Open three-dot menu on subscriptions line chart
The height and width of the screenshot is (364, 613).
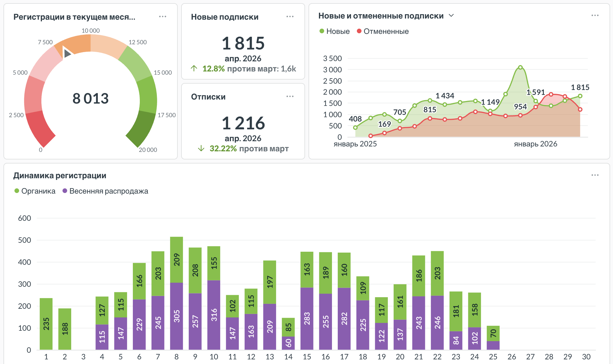point(595,15)
